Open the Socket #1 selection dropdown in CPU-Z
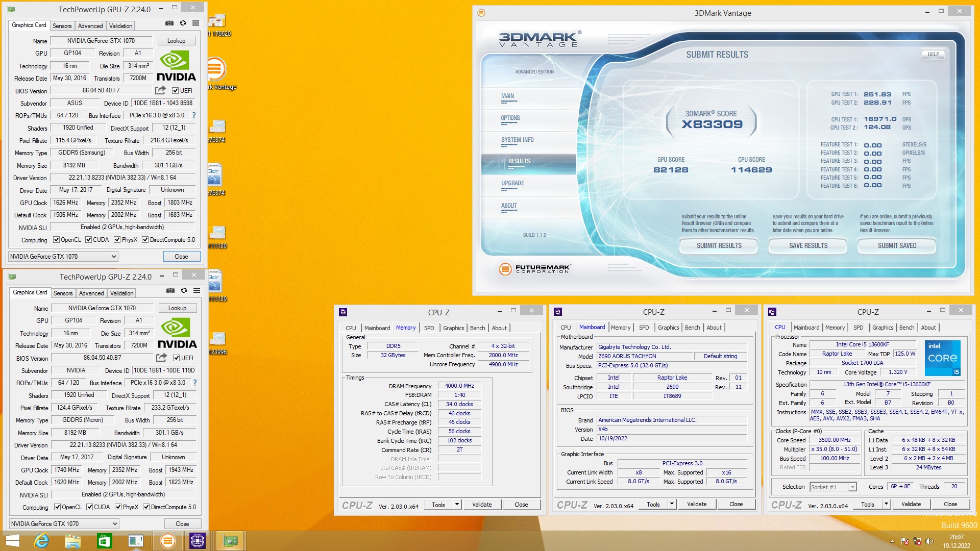The height and width of the screenshot is (551, 980). click(x=833, y=487)
